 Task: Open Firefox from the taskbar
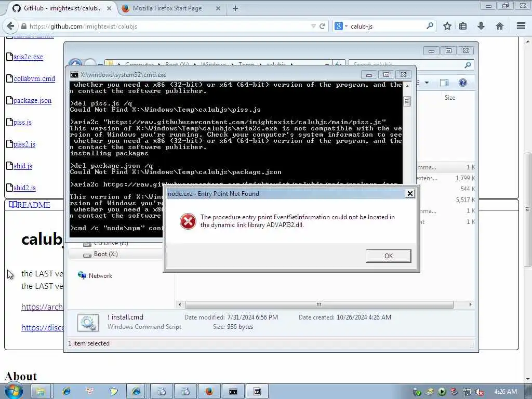[209, 392]
